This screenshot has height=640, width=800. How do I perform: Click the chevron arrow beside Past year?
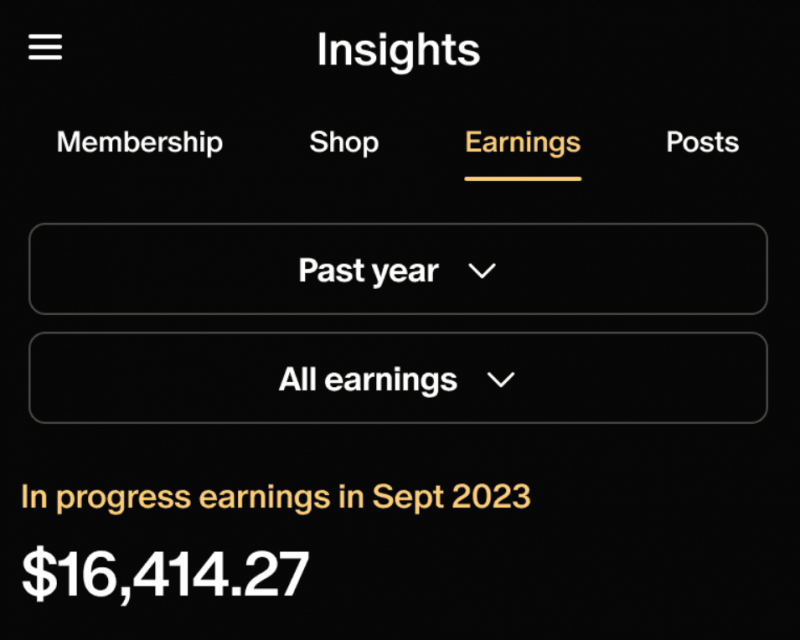tap(482, 271)
